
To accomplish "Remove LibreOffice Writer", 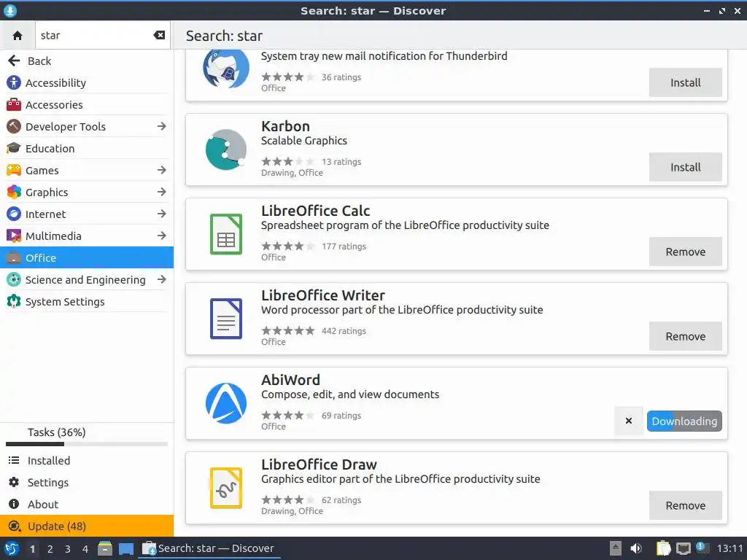I will (x=685, y=336).
